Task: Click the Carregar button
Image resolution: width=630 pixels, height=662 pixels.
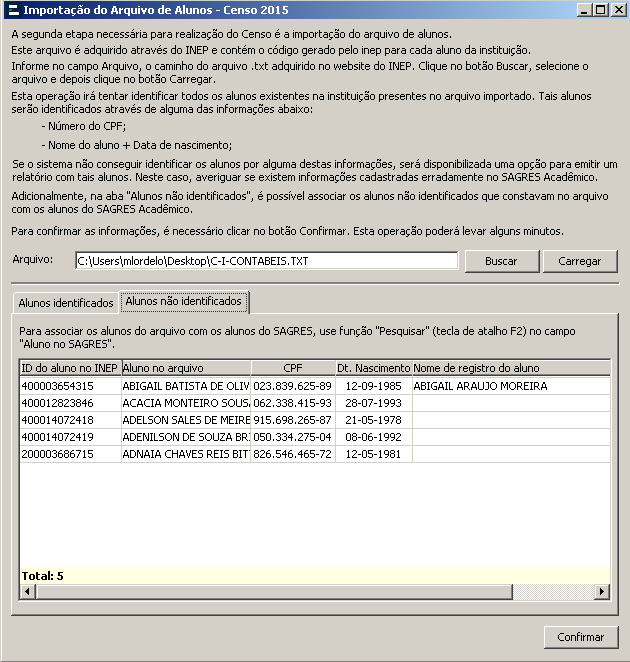Action: (x=580, y=261)
